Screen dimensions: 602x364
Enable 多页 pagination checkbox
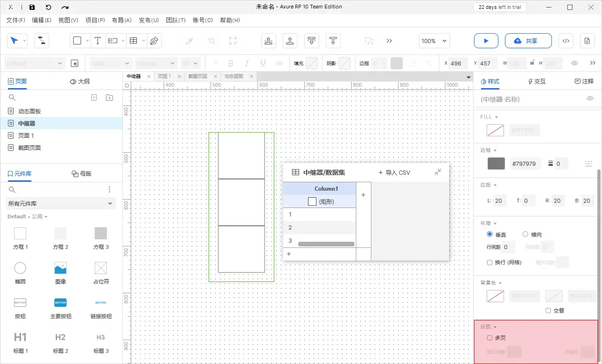[x=489, y=338]
